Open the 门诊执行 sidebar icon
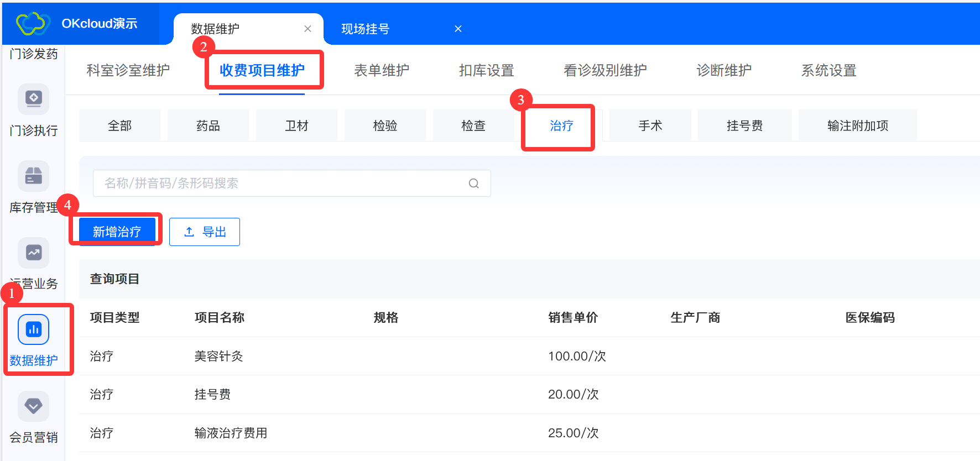Viewport: 980px width, 461px height. click(34, 99)
